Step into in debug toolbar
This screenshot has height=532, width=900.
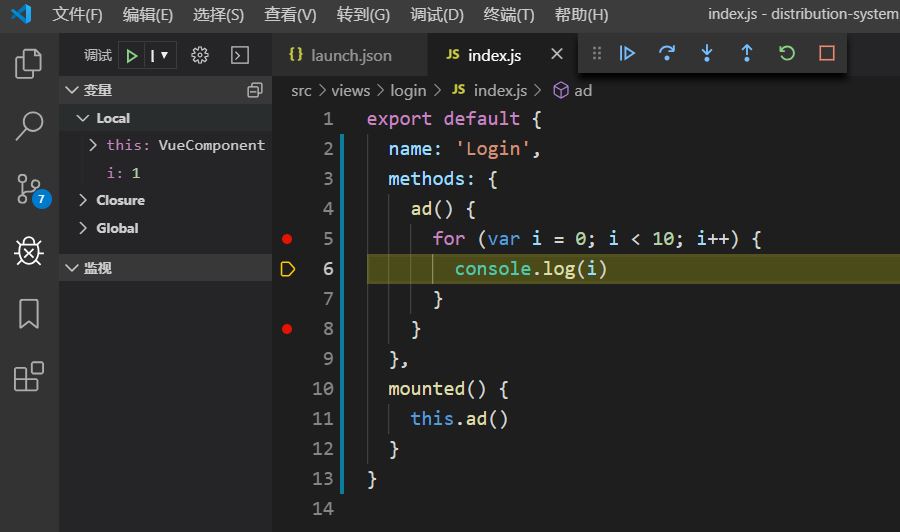pos(707,53)
